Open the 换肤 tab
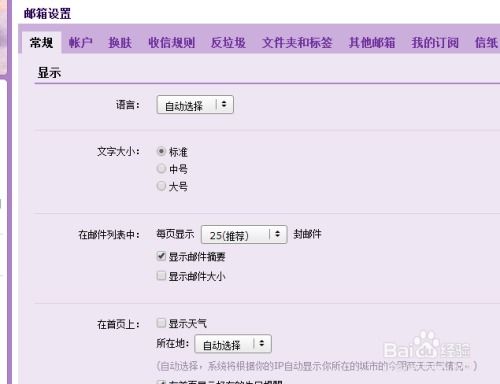This screenshot has width=500, height=384. pyautogui.click(x=120, y=43)
